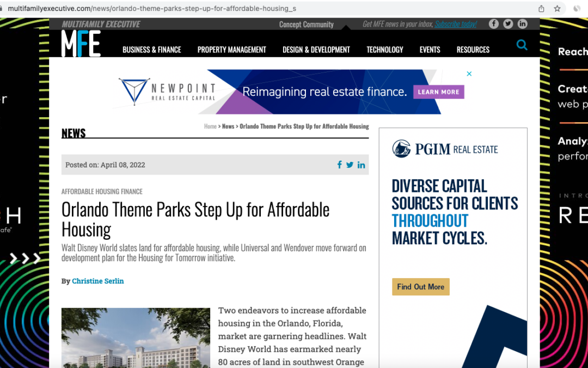Click the MFE logo
588x368 pixels.
(81, 44)
